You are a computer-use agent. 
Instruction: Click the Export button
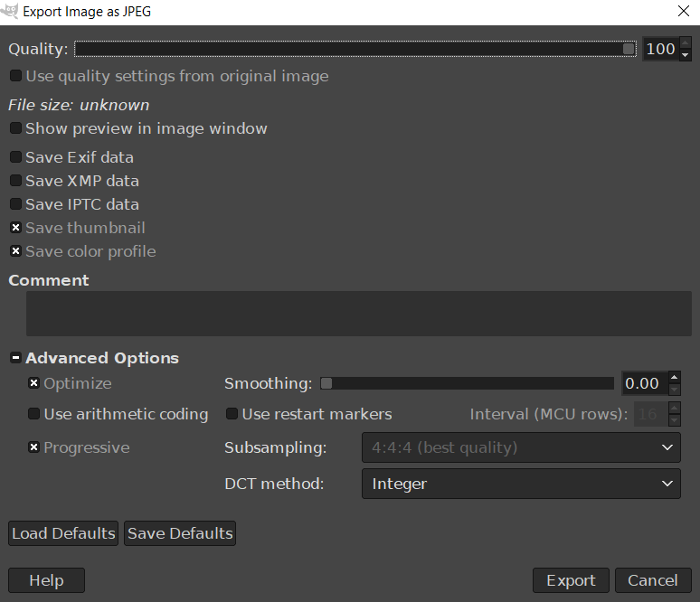coord(571,580)
